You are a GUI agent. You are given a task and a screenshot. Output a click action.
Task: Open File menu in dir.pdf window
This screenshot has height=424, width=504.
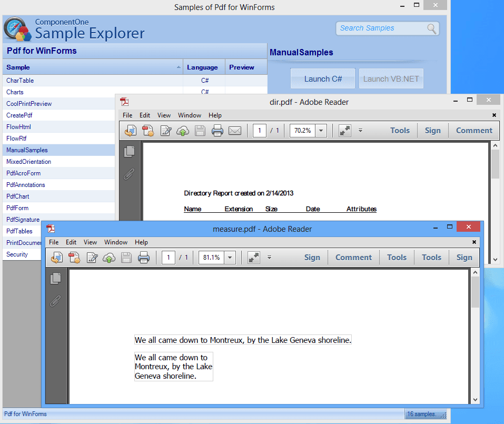coord(127,115)
